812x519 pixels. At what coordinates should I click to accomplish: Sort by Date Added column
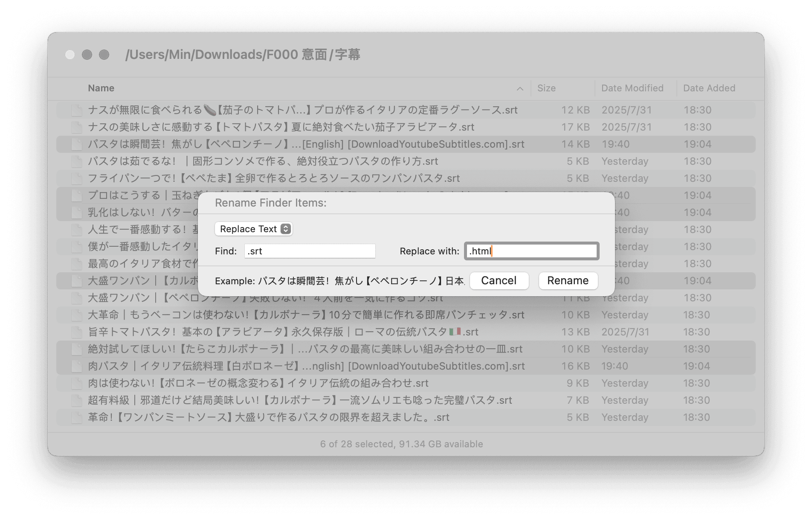pyautogui.click(x=709, y=88)
